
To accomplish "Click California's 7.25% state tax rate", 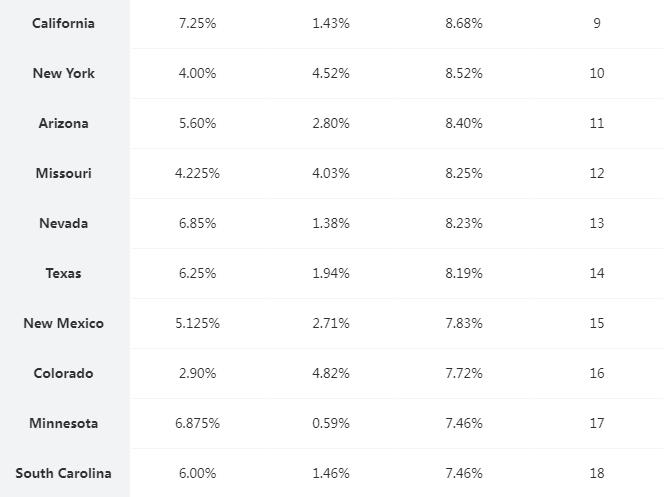I will [197, 23].
